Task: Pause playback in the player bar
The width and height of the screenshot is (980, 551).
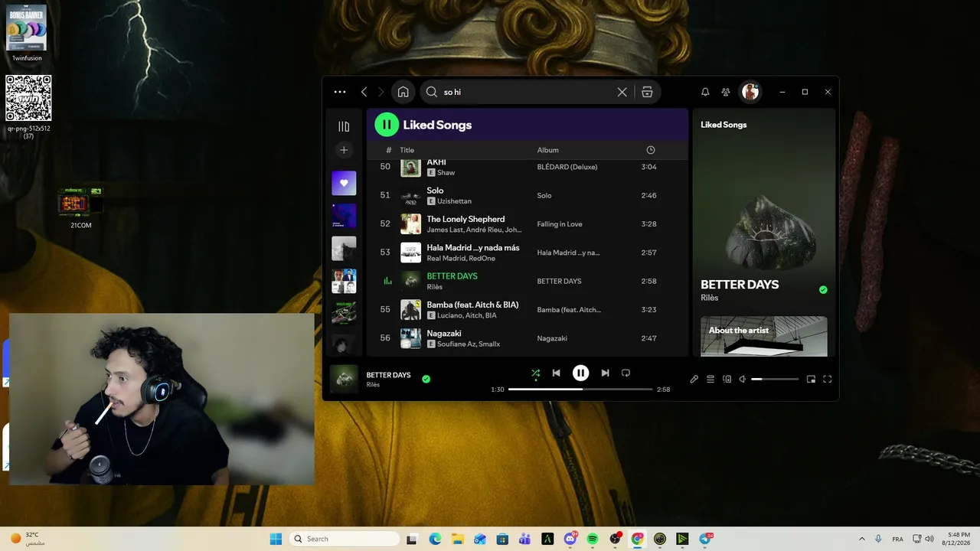Action: (x=581, y=373)
